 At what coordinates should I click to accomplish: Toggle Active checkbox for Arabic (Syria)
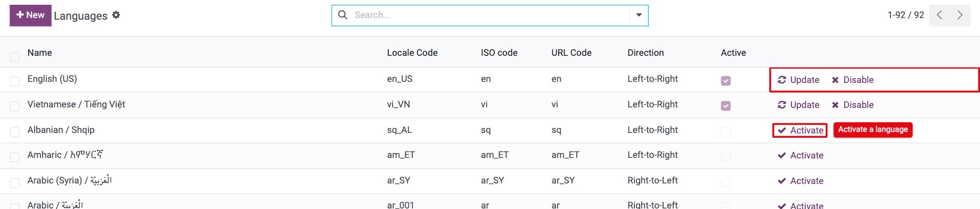pyautogui.click(x=725, y=182)
